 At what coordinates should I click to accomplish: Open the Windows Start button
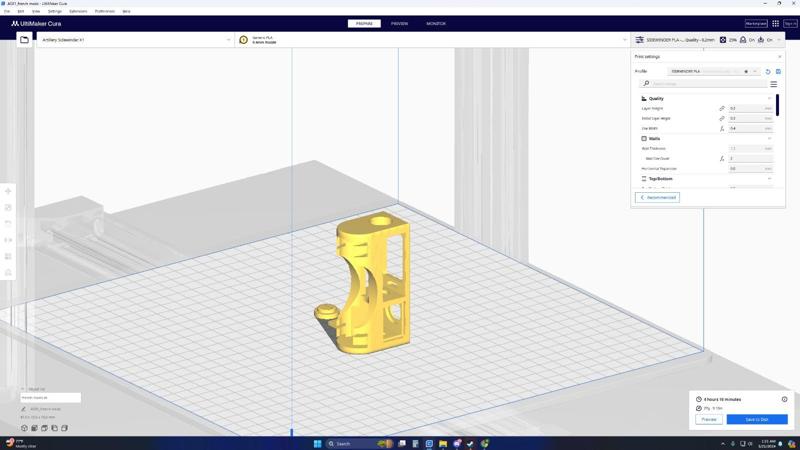pyautogui.click(x=317, y=443)
